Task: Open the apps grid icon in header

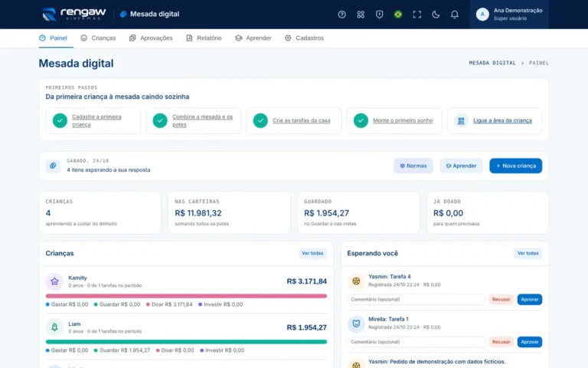Action: 361,15
